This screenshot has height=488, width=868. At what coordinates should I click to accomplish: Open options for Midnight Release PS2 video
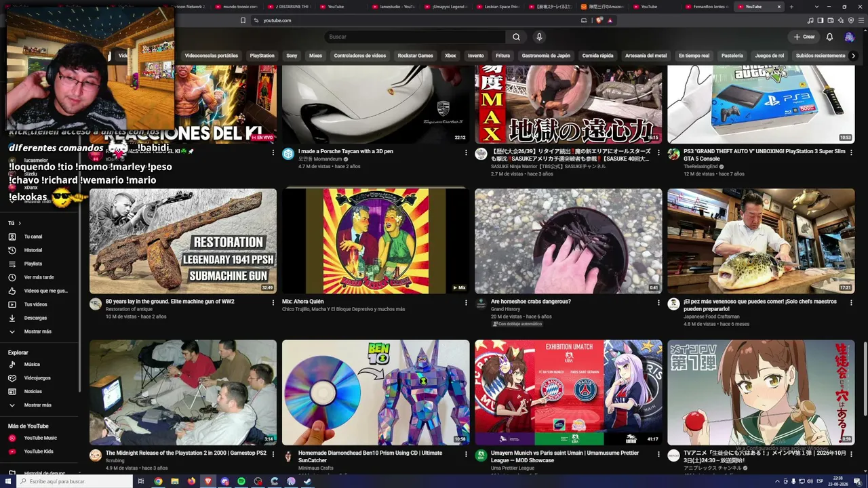273,454
